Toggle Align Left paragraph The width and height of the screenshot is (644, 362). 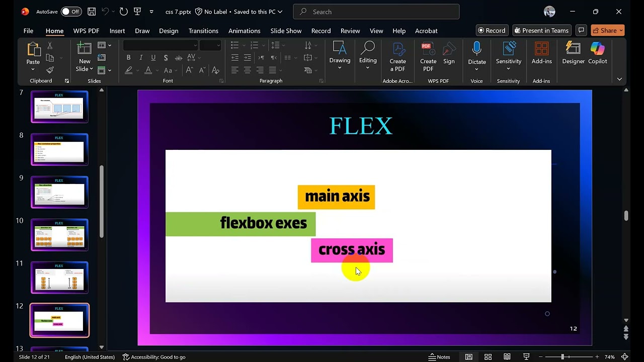pyautogui.click(x=235, y=70)
